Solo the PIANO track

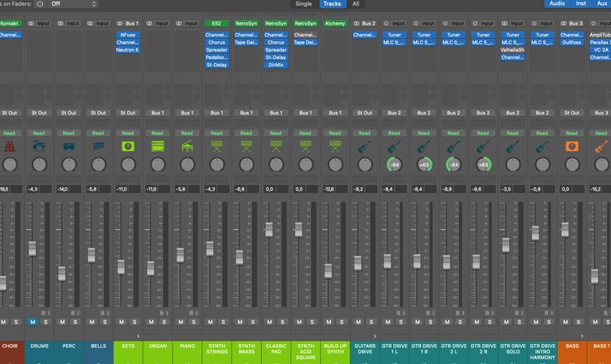[193, 322]
